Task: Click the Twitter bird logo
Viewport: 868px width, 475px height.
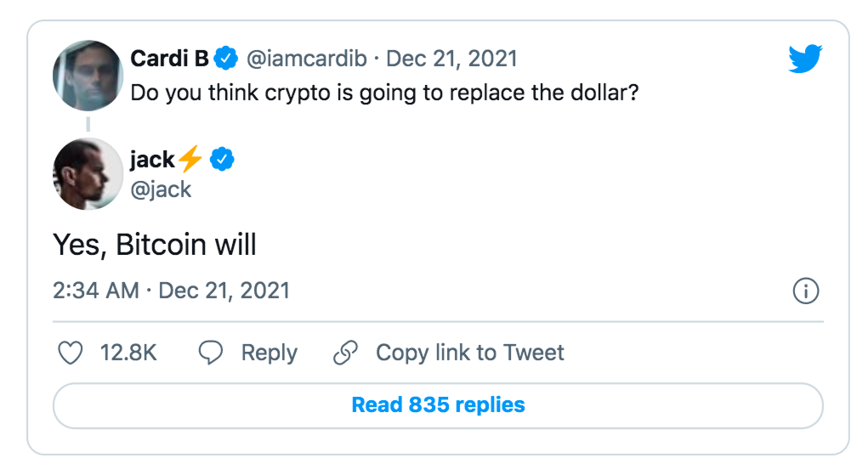Action: tap(805, 59)
